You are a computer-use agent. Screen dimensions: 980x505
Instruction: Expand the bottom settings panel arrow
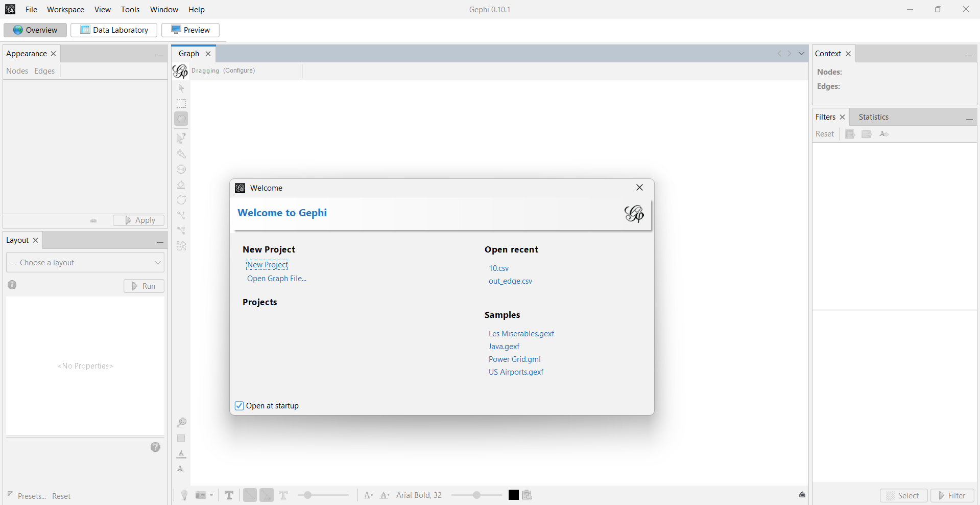pyautogui.click(x=802, y=494)
